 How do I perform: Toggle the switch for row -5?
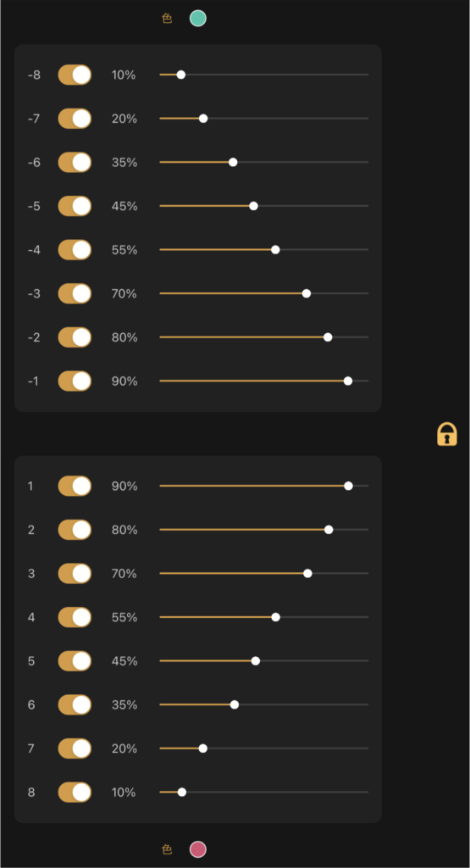coord(75,206)
